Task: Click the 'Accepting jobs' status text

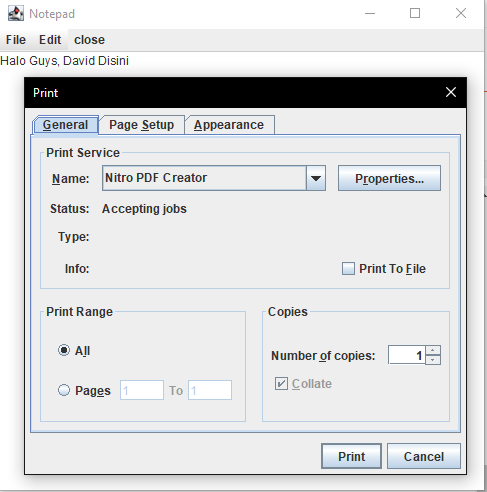Action: (144, 209)
